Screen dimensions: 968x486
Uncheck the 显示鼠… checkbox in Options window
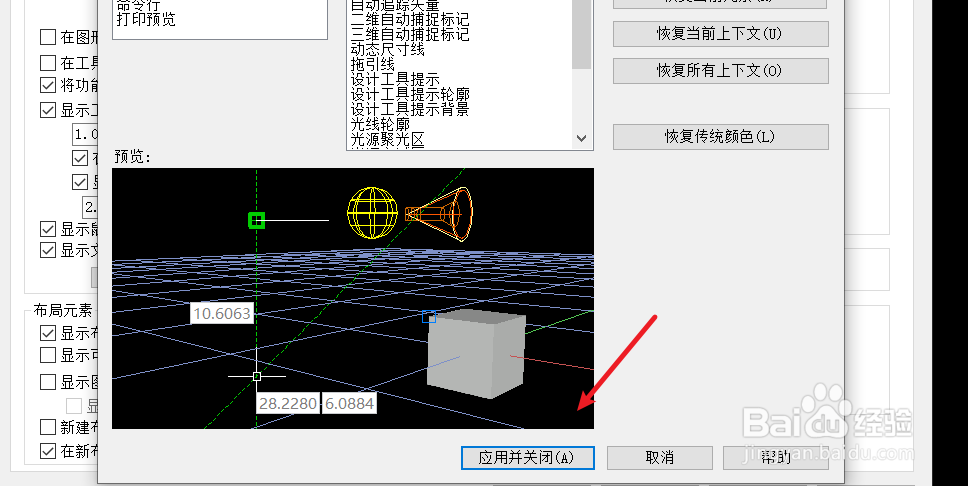pyautogui.click(x=48, y=229)
